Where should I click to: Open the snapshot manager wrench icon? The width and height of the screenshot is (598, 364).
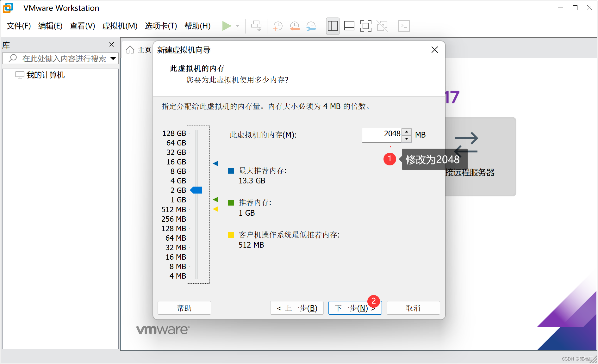pyautogui.click(x=311, y=26)
